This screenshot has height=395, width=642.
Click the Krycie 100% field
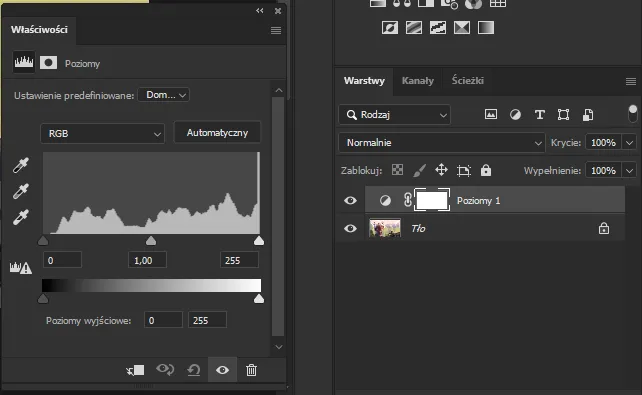click(x=604, y=143)
